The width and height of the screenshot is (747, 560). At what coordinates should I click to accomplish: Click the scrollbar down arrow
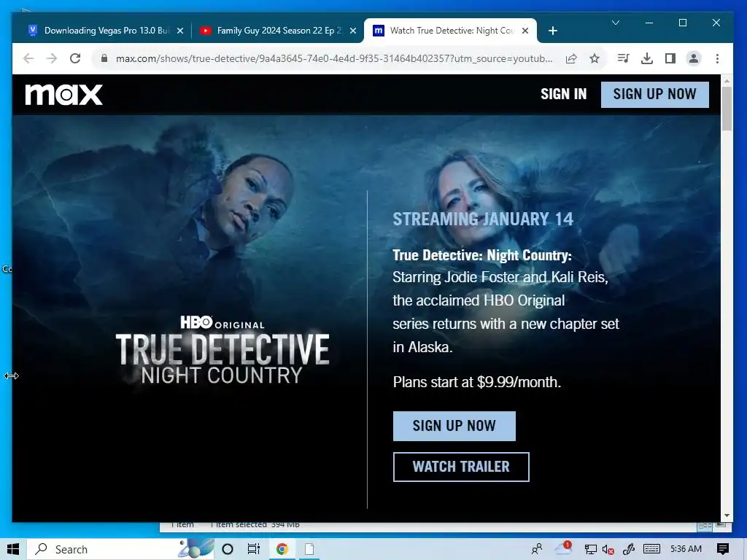tap(727, 516)
